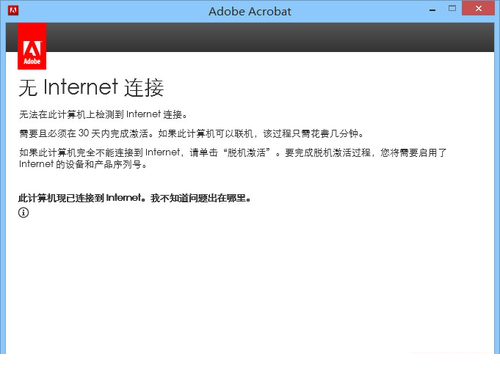Screen dimensions: 500x368
Task: Click the text about activating within 30 天
Action: (191, 133)
